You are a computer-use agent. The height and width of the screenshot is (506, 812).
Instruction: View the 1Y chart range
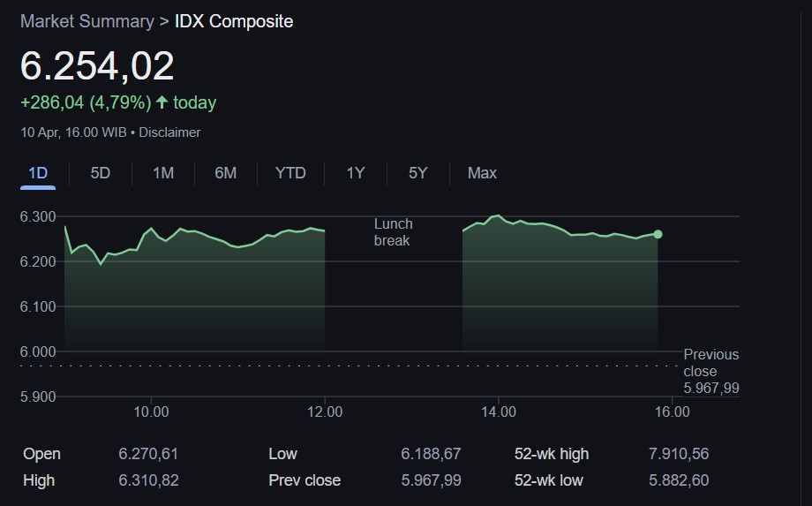355,173
